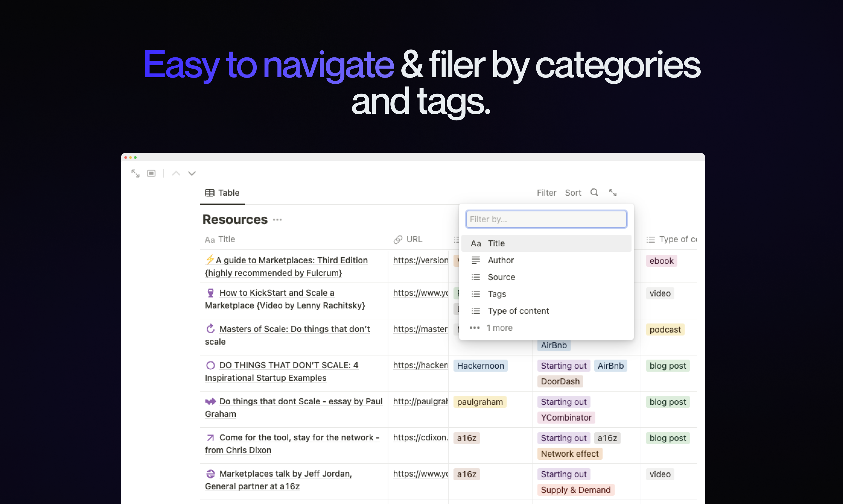The image size is (843, 504).
Task: Click the link icon in URL column header
Action: pyautogui.click(x=398, y=239)
